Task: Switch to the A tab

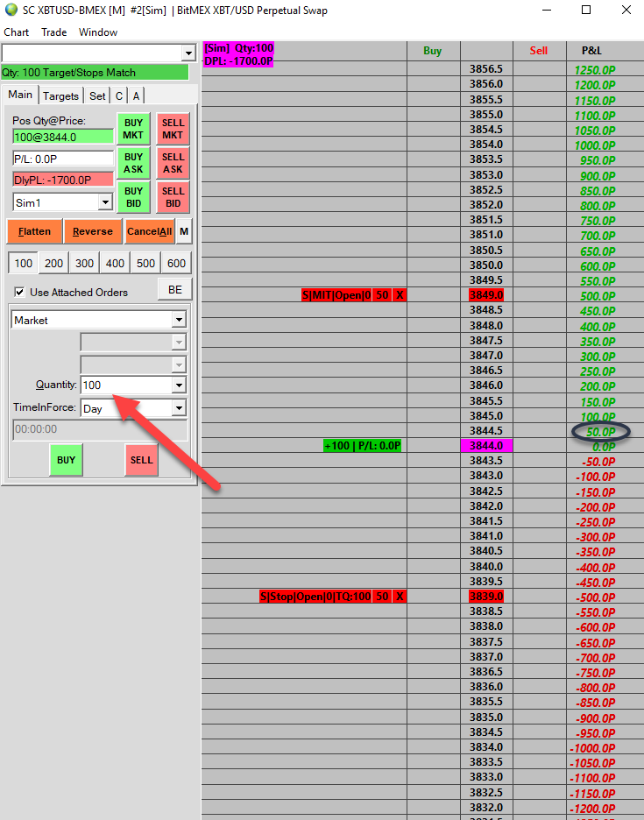Action: click(136, 95)
